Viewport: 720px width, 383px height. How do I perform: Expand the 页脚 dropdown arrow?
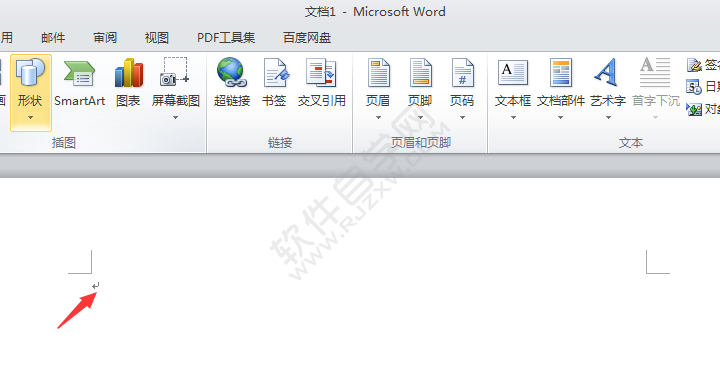[420, 118]
